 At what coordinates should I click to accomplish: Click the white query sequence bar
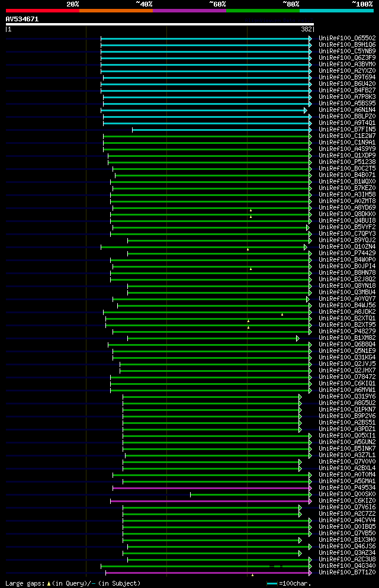pos(159,24)
